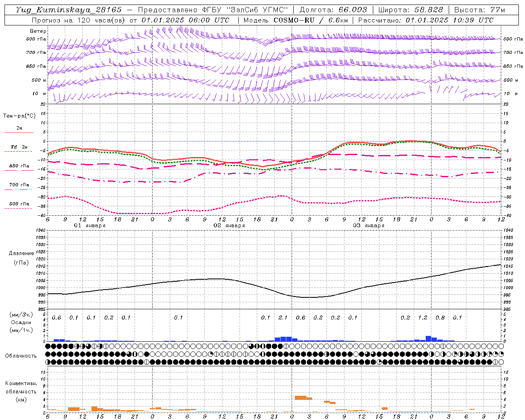This screenshot has width=525, height=420.
Task: Click the Долгота: 66.003 value
Action: point(333,10)
